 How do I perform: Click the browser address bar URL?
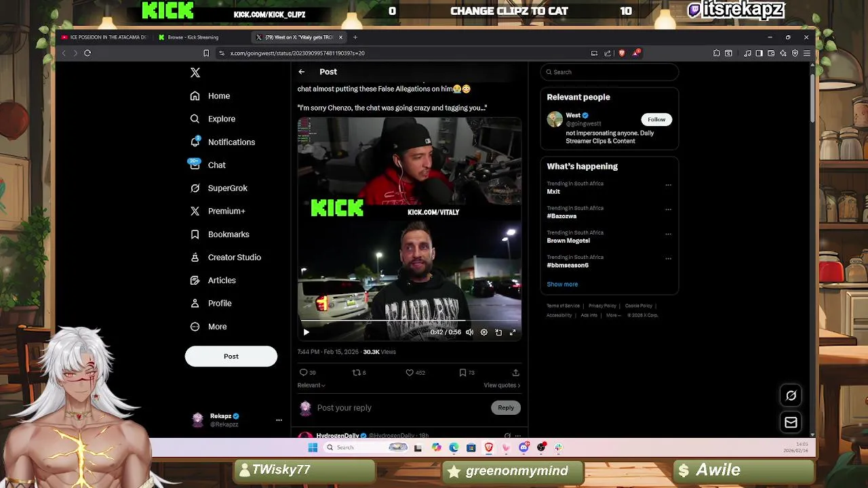pyautogui.click(x=297, y=53)
